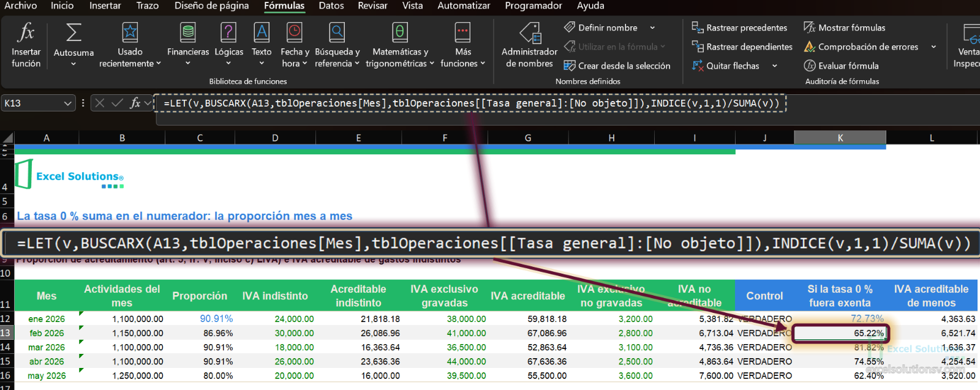
Task: Switch to the Revisar tab
Action: pyautogui.click(x=372, y=6)
